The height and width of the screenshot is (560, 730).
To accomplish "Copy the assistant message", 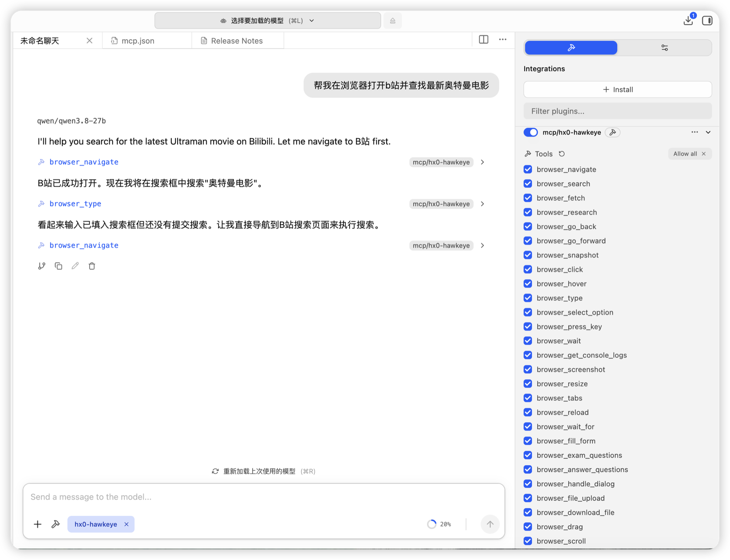I will point(58,266).
